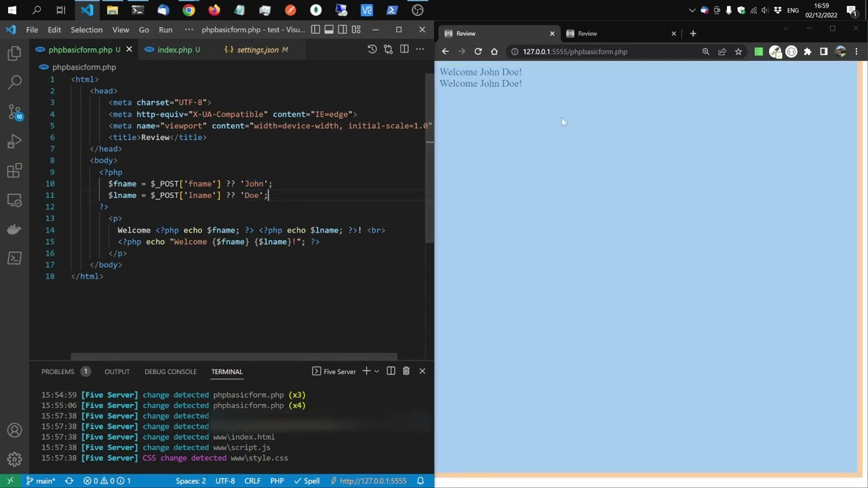Show hidden system tray icons chevron

coord(692,10)
